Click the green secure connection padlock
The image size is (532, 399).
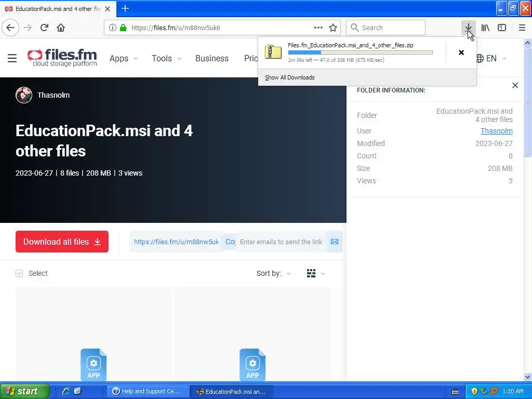(x=123, y=28)
